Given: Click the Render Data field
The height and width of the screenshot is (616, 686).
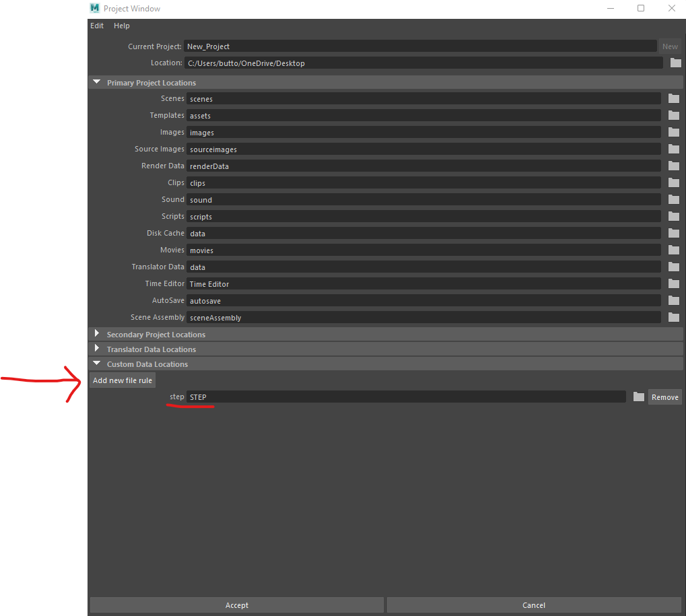Looking at the screenshot, I should (423, 166).
